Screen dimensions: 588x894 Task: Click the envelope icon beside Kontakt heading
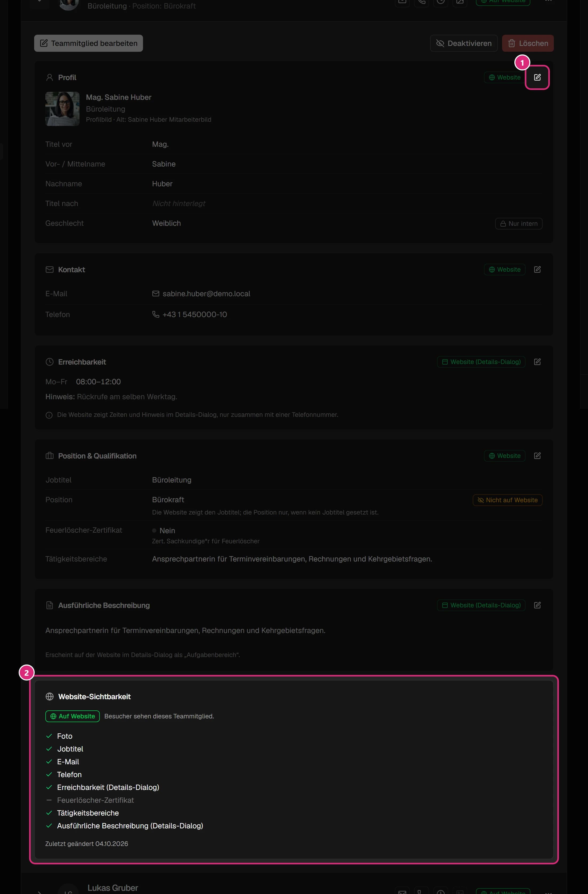pos(50,270)
